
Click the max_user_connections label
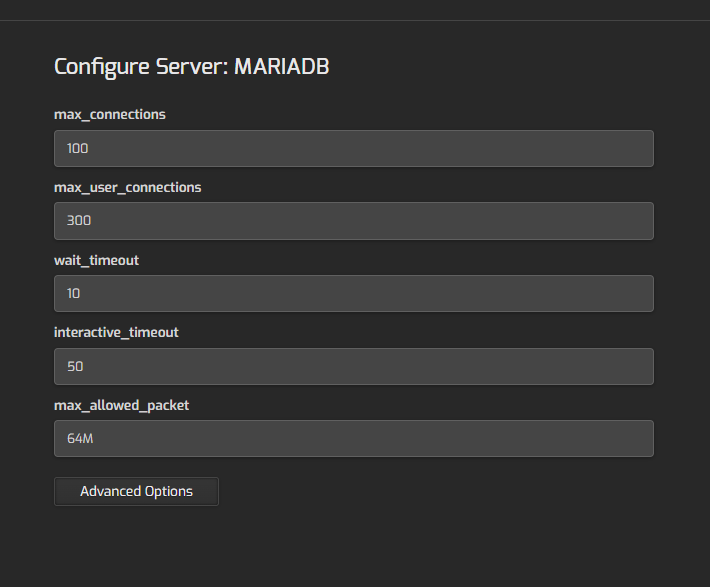tap(128, 188)
